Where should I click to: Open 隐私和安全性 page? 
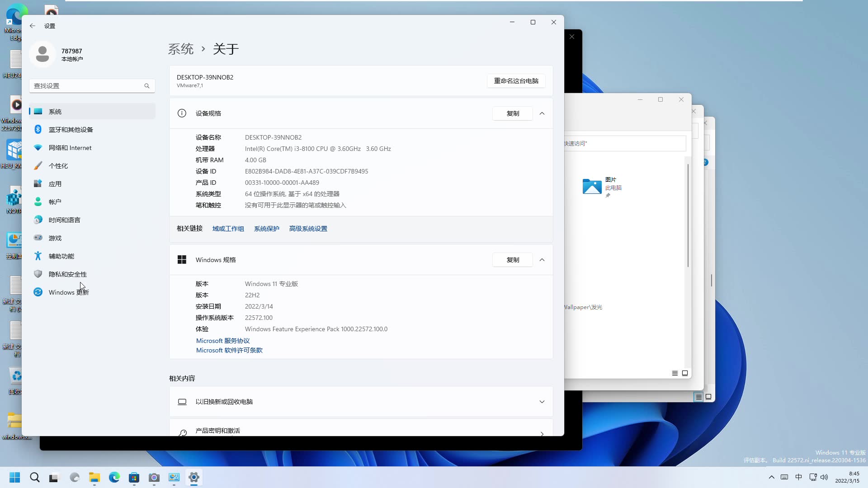click(92, 274)
